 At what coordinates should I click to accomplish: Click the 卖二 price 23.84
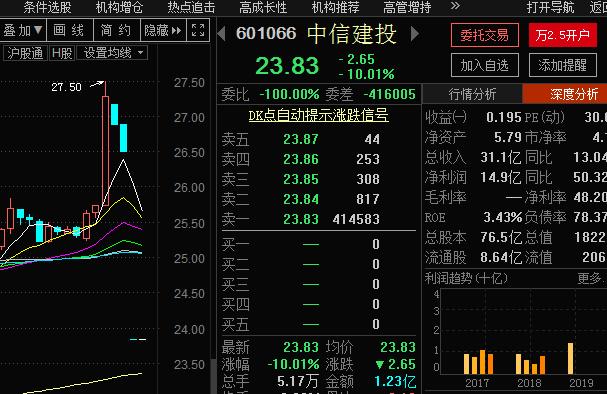(x=301, y=199)
